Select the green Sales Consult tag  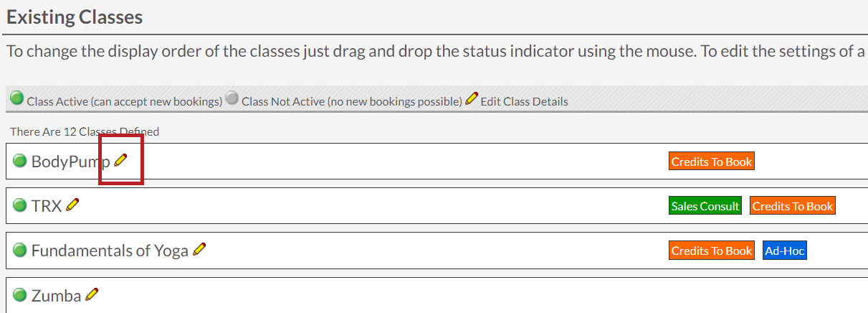tap(705, 206)
